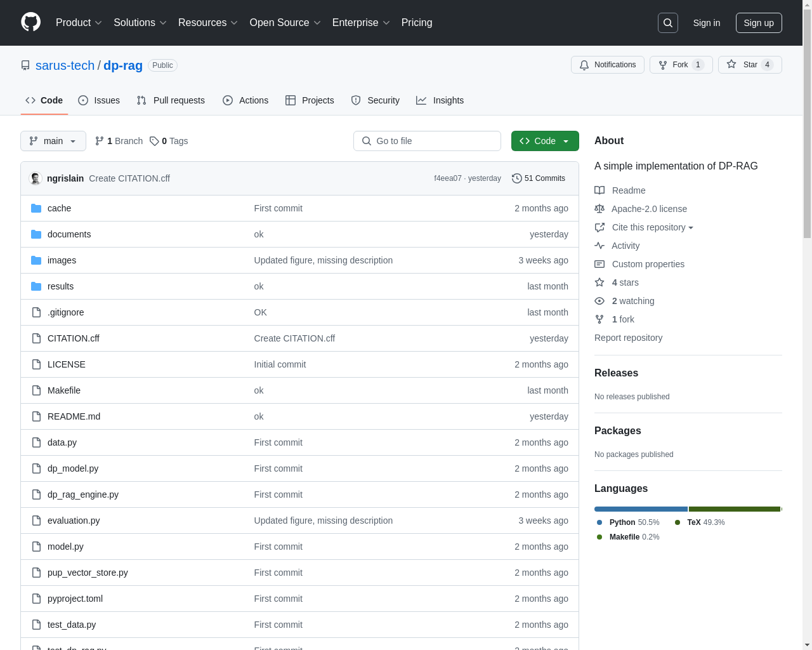
Task: Expand the Product menu
Action: tap(79, 23)
